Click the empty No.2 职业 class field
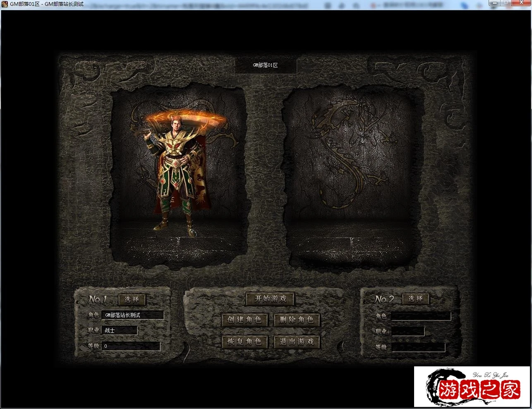Image resolution: width=532 pixels, height=409 pixels. tap(407, 332)
